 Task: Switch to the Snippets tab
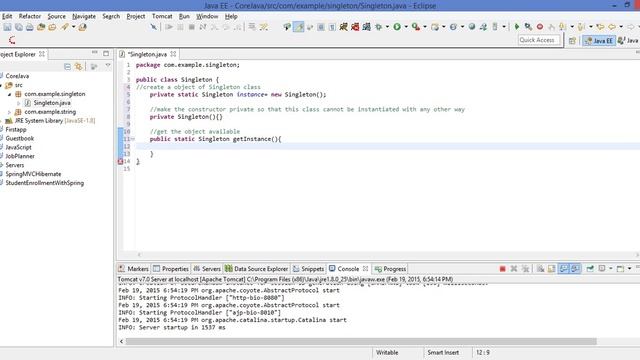tap(308, 269)
